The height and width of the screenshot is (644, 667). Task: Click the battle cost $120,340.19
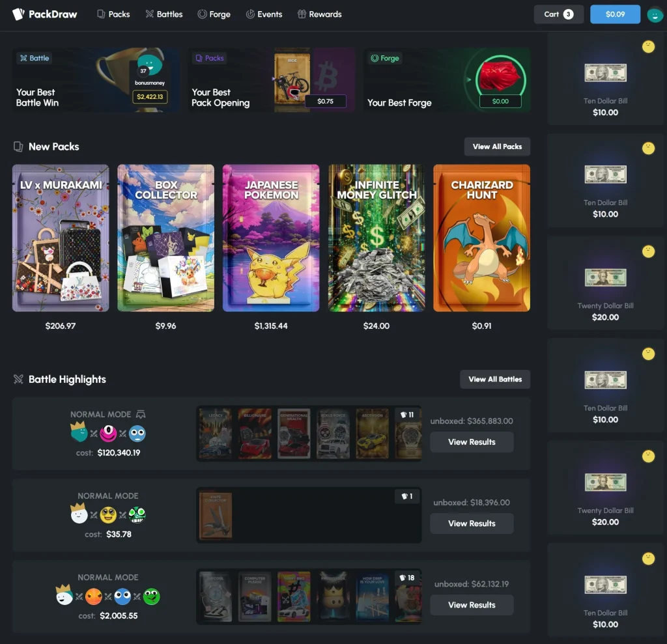click(x=119, y=453)
